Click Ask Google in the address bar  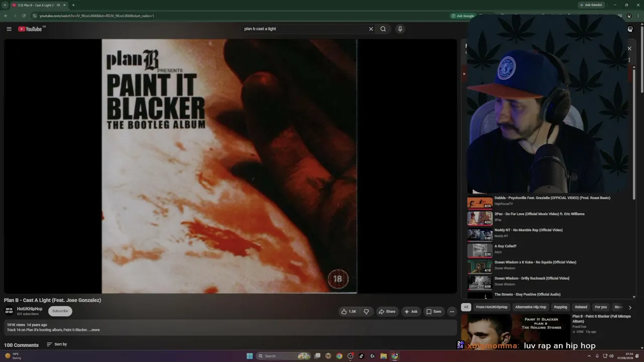(463, 16)
